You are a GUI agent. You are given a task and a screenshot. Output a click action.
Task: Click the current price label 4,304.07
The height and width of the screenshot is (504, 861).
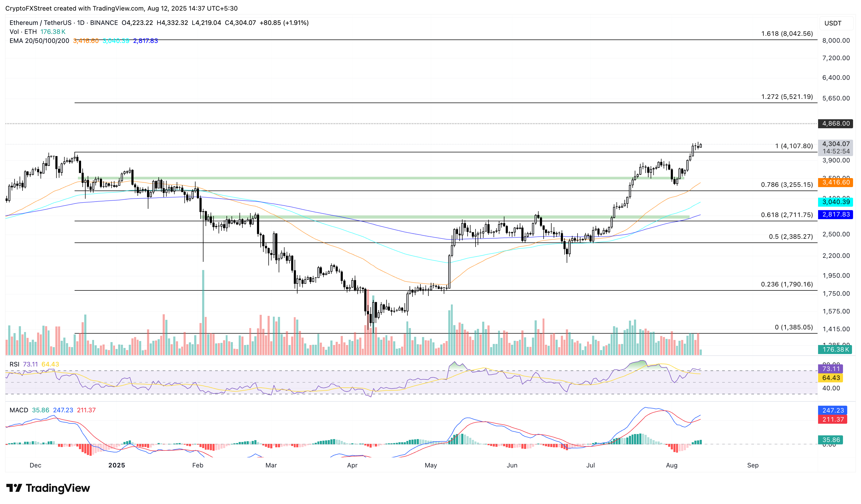835,144
